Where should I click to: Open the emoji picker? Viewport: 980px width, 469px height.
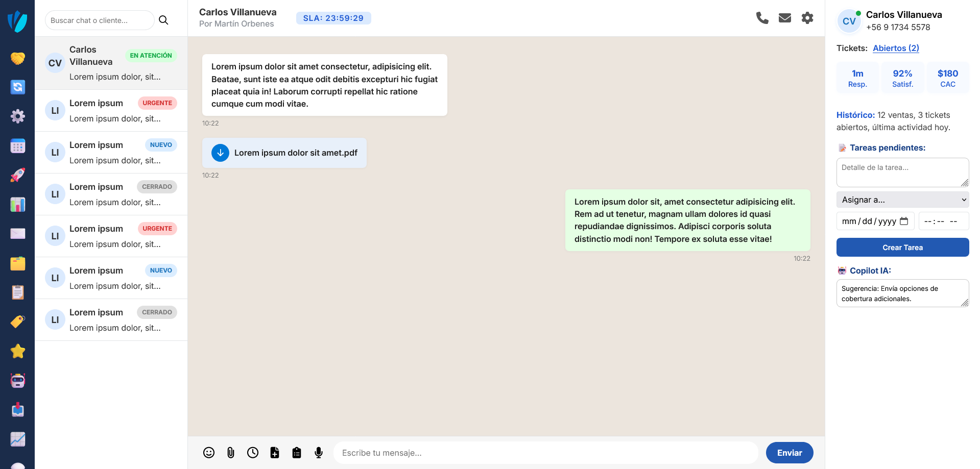pos(209,453)
